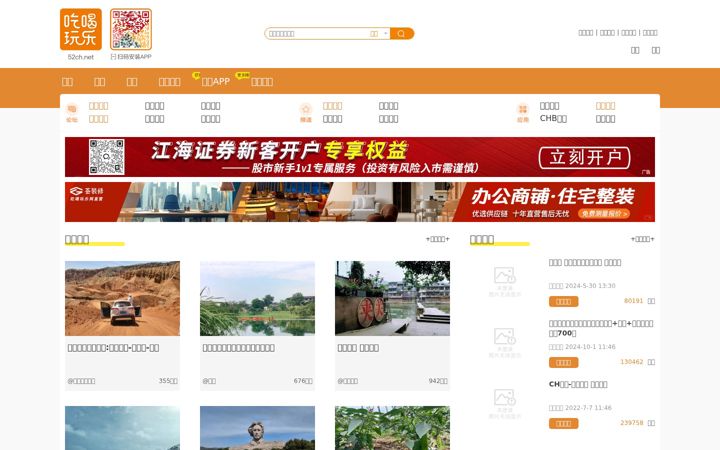This screenshot has width=720, height=450.
Task: Open the search category dropdown
Action: [379, 34]
